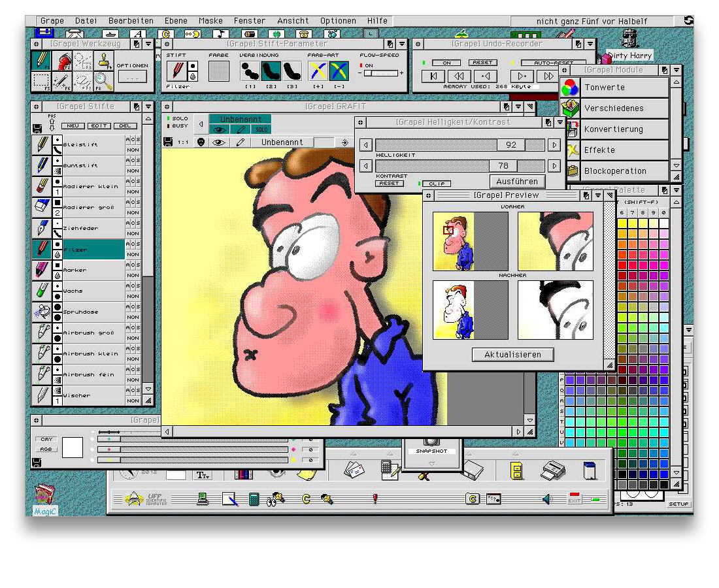Click left arrow beside Unbenannt layer tab
Image resolution: width=719 pixels, height=588 pixels.
click(x=201, y=124)
